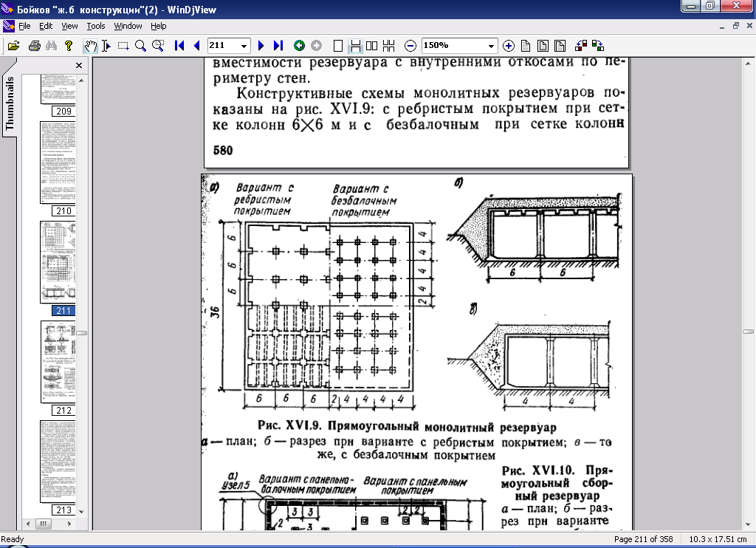Click the WinDjView document icon in menu bar

(8, 26)
